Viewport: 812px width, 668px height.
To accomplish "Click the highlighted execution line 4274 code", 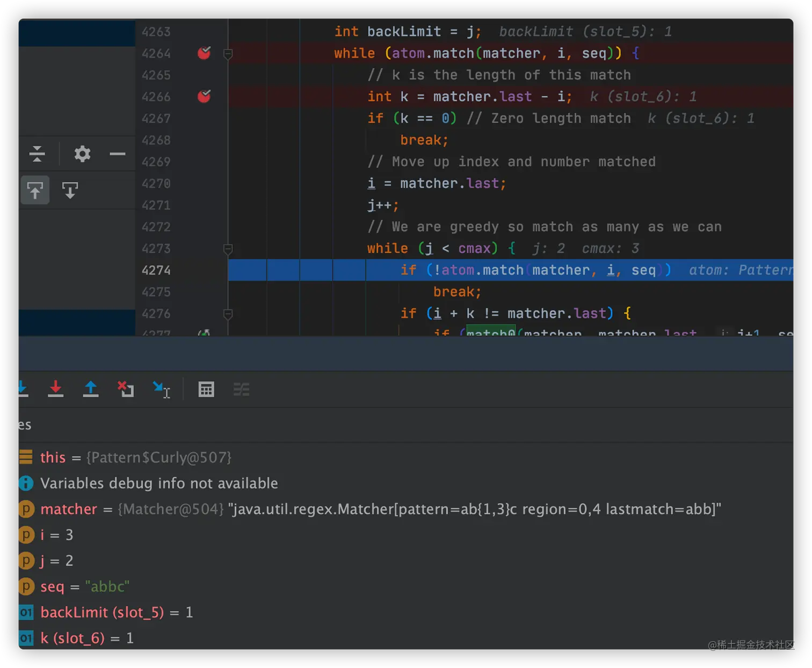I will (511, 270).
